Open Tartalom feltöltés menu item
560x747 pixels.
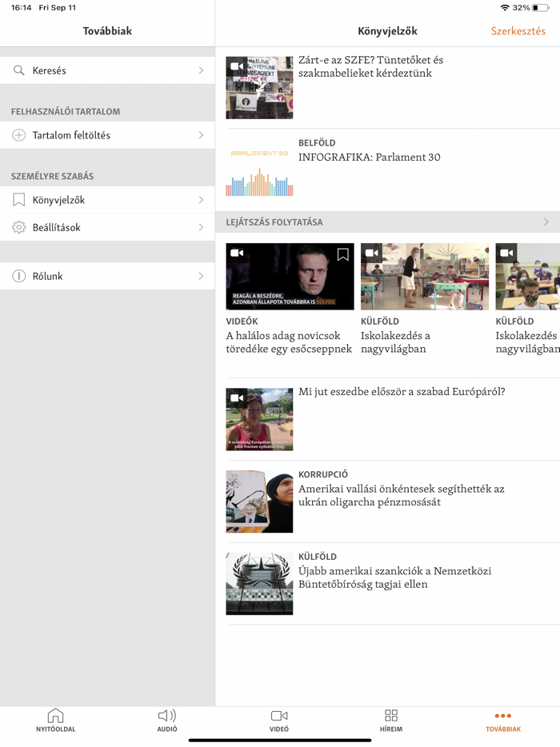(107, 135)
